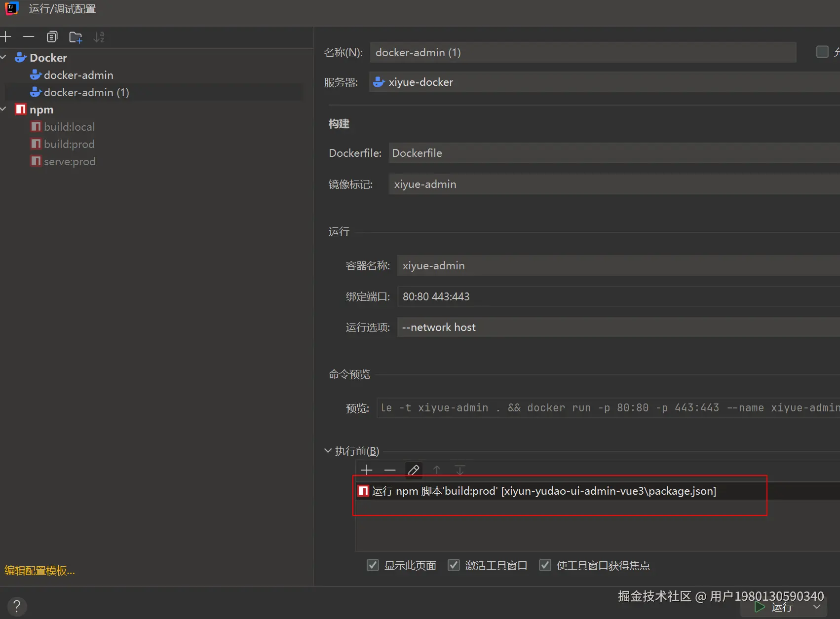Add a before-launch task
Viewport: 840px width, 619px height.
(367, 470)
